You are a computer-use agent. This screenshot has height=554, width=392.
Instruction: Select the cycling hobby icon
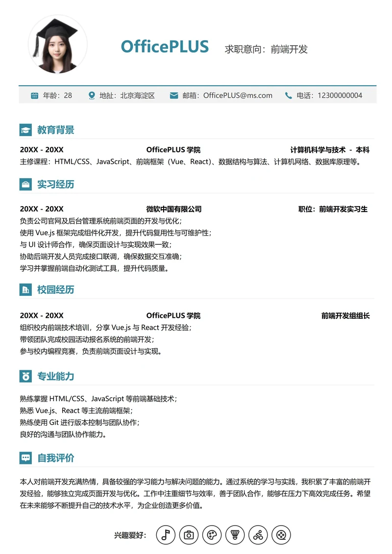pyautogui.click(x=258, y=535)
